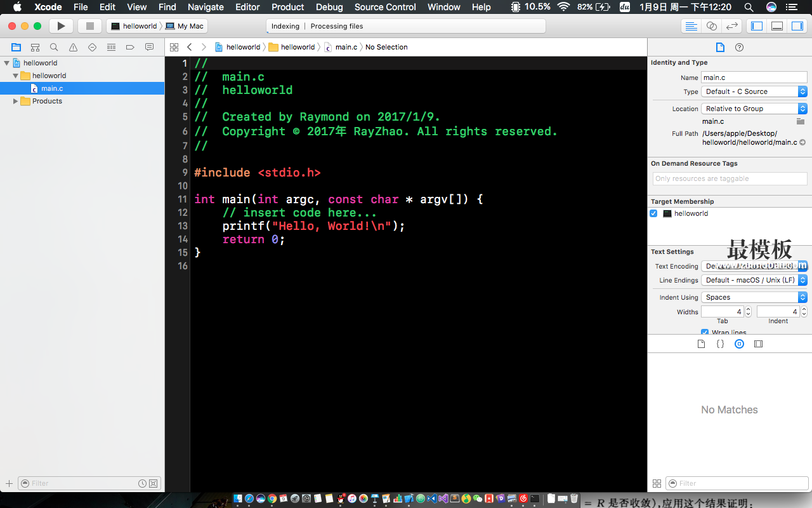Open the Test navigator
The height and width of the screenshot is (508, 812).
point(92,47)
